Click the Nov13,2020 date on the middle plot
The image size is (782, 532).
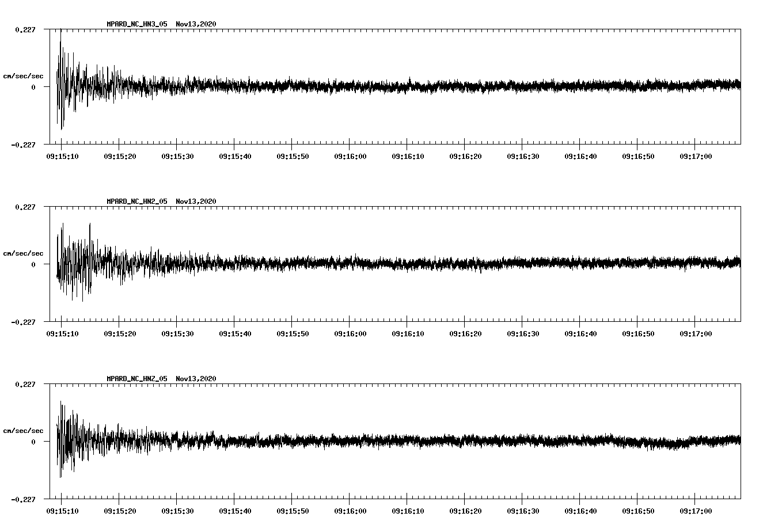point(196,202)
